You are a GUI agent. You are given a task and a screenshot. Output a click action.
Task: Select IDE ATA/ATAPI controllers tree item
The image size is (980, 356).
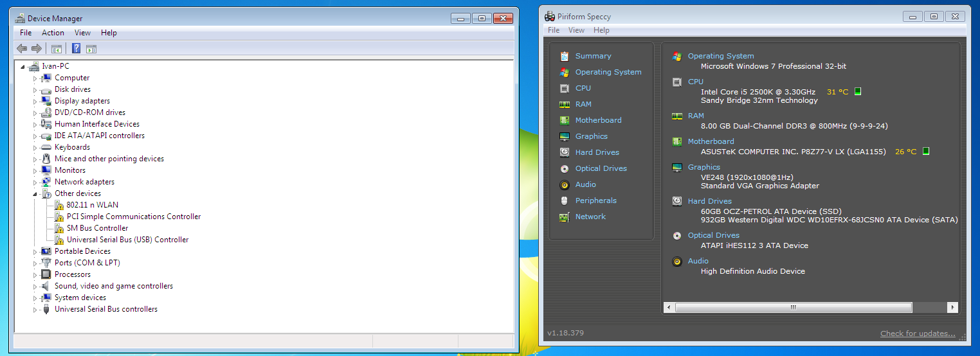(100, 136)
